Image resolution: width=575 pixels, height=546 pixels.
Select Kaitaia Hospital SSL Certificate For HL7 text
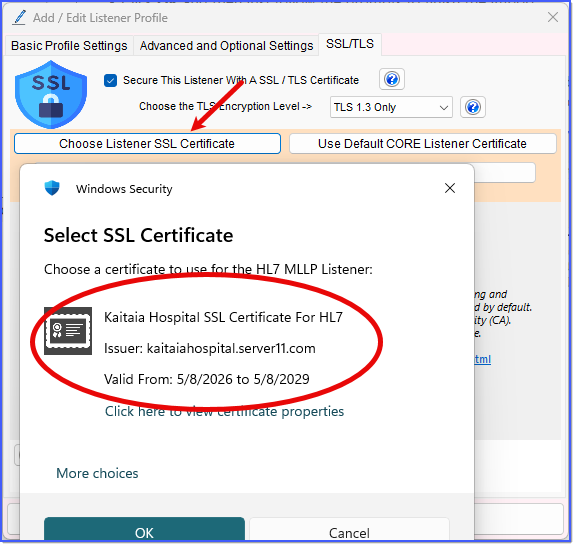tap(223, 317)
